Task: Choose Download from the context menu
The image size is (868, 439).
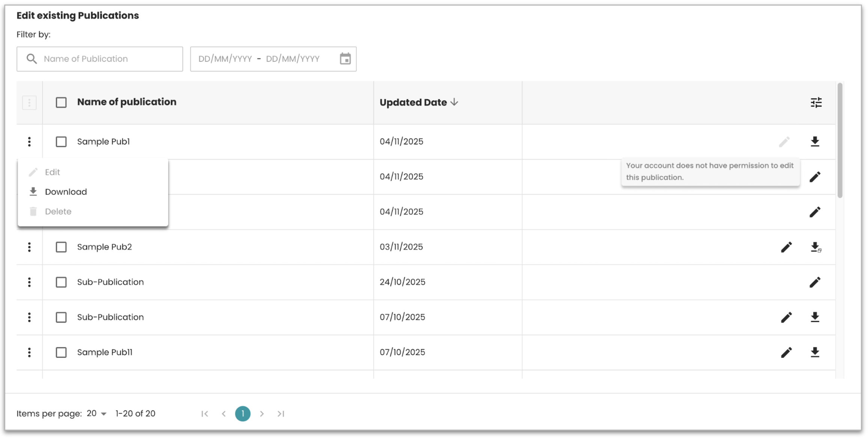Action: [x=66, y=192]
